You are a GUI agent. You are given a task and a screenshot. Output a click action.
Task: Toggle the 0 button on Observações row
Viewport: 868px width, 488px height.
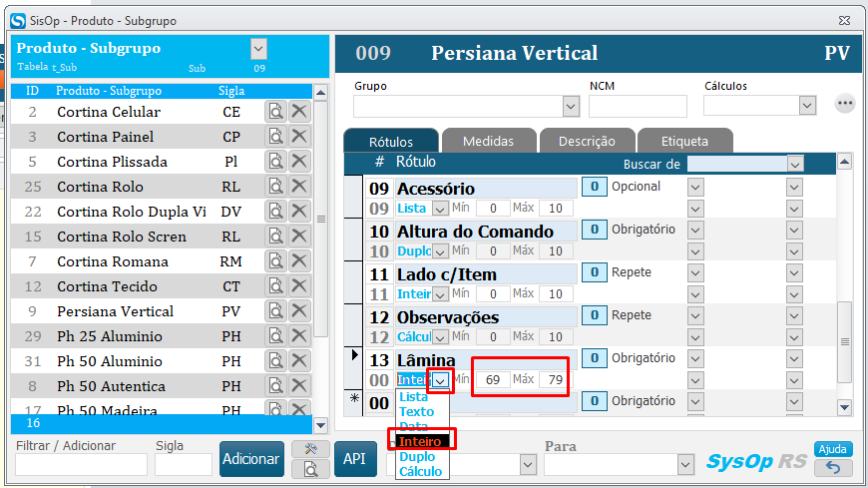pos(594,315)
